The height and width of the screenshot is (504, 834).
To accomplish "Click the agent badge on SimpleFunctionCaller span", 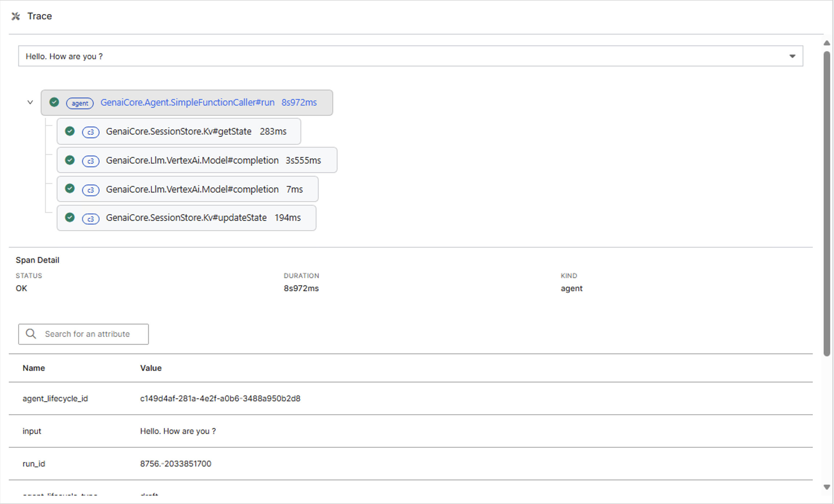I will tap(80, 103).
